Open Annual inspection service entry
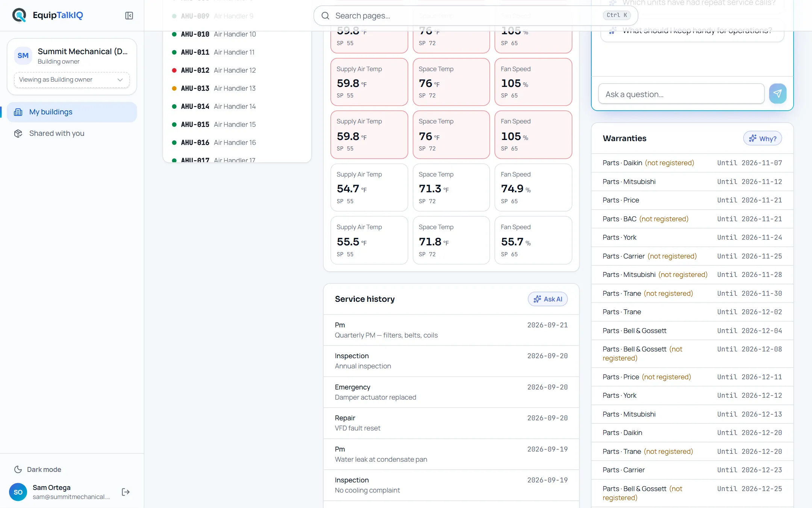 tap(451, 361)
